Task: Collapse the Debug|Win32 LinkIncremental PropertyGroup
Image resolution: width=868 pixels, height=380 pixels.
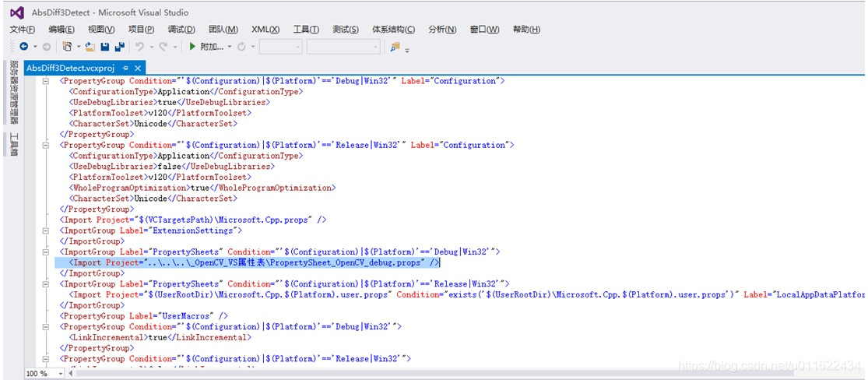Action: 46,327
